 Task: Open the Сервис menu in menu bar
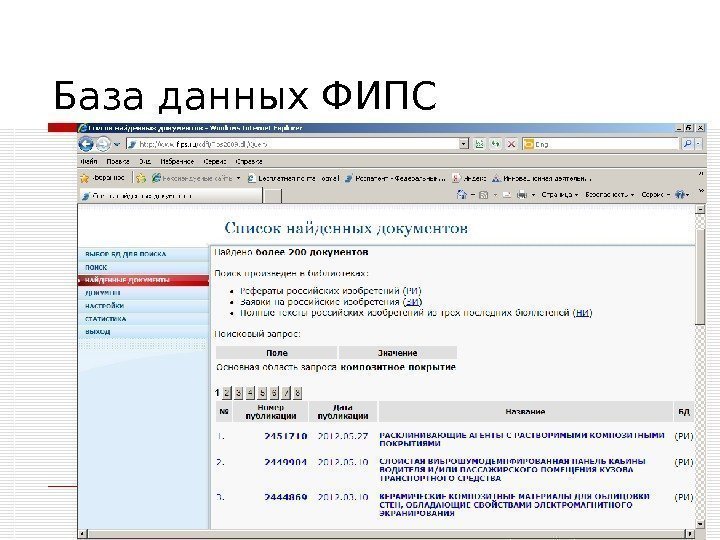click(215, 162)
